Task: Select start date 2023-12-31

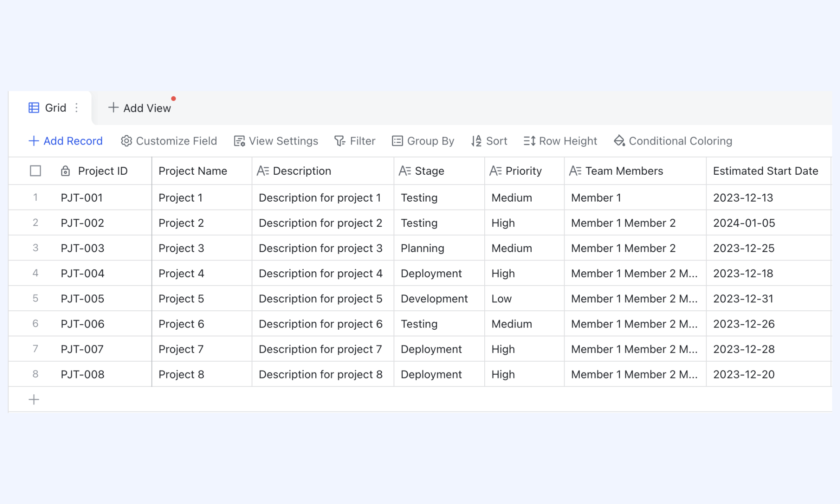Action: click(769, 299)
